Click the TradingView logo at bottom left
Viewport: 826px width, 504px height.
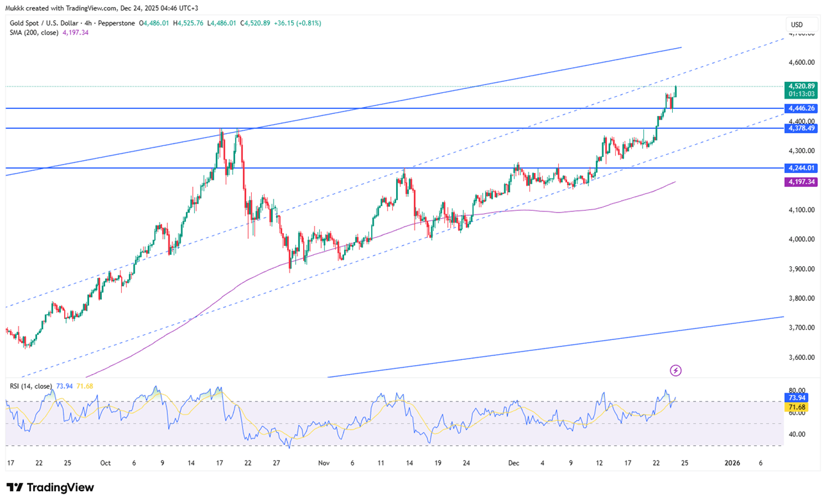click(x=50, y=487)
